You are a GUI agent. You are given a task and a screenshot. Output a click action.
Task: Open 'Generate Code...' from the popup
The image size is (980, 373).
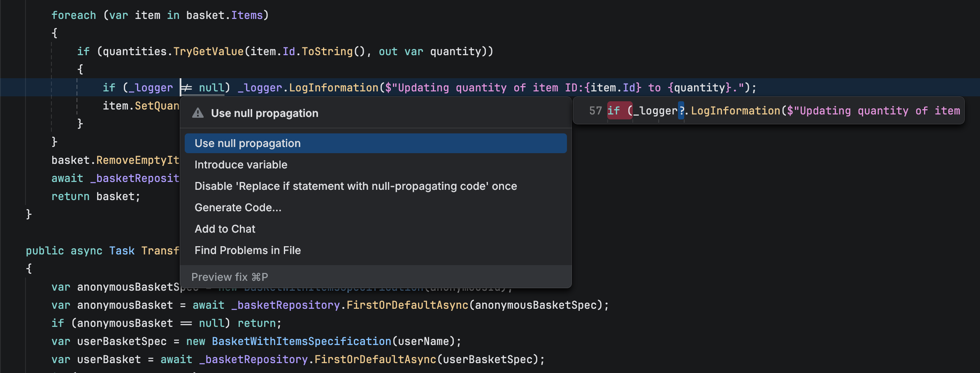point(238,207)
